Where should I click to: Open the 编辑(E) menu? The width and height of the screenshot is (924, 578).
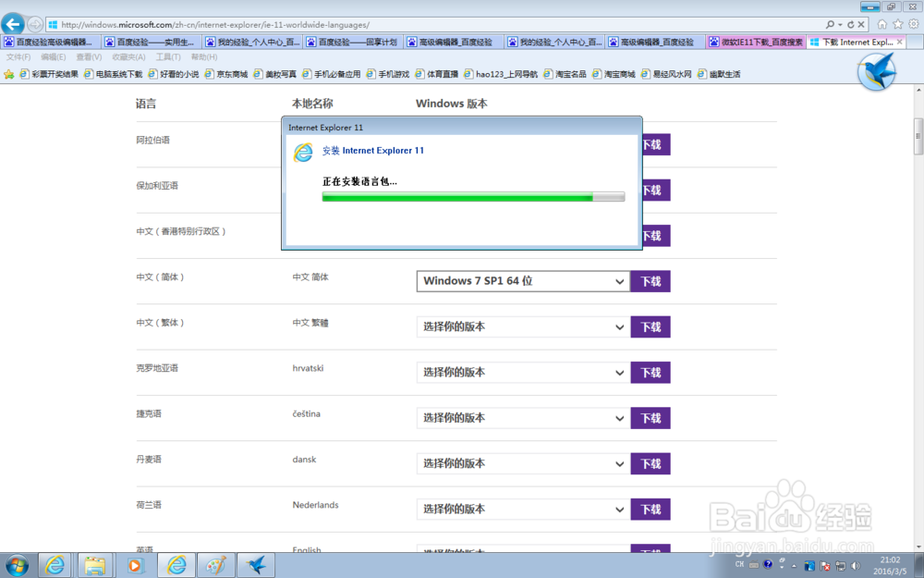(53, 57)
